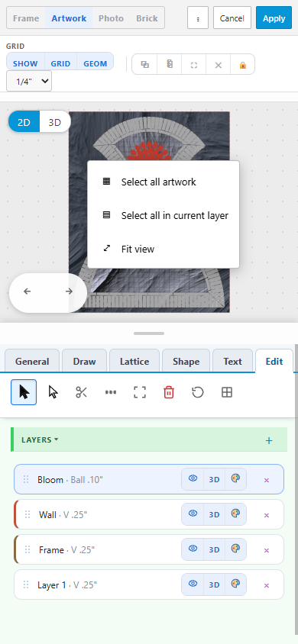Click the three-dots tool in Edit toolbar
This screenshot has width=298, height=644.
point(111,392)
